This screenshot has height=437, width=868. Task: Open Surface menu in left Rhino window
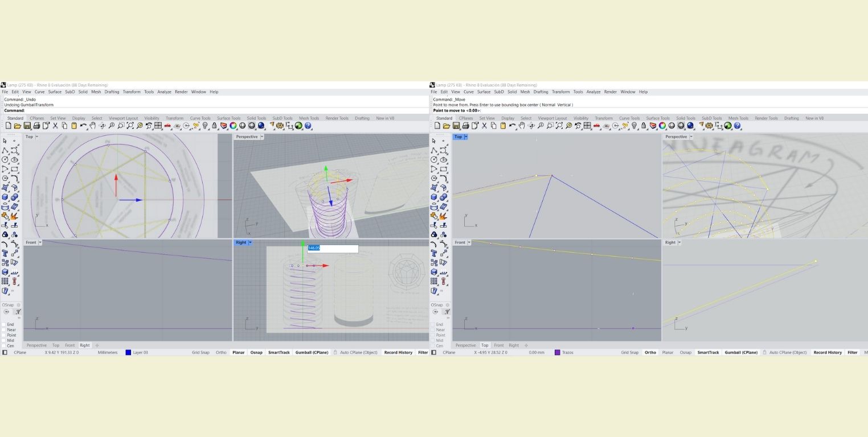[x=55, y=92]
